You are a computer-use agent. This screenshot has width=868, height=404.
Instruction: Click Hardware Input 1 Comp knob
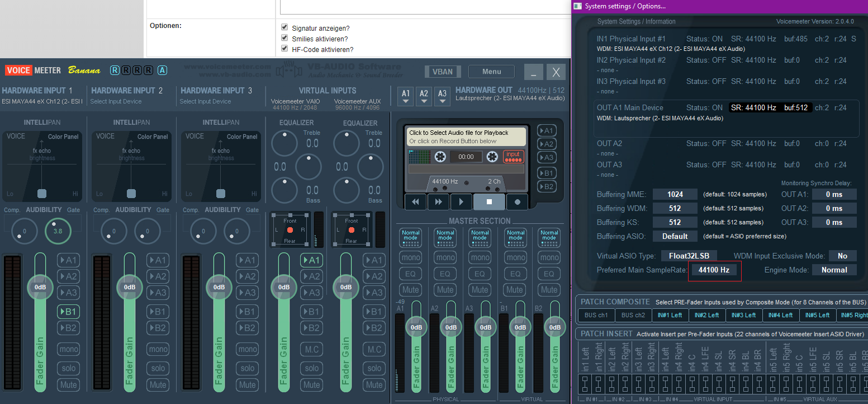[24, 231]
